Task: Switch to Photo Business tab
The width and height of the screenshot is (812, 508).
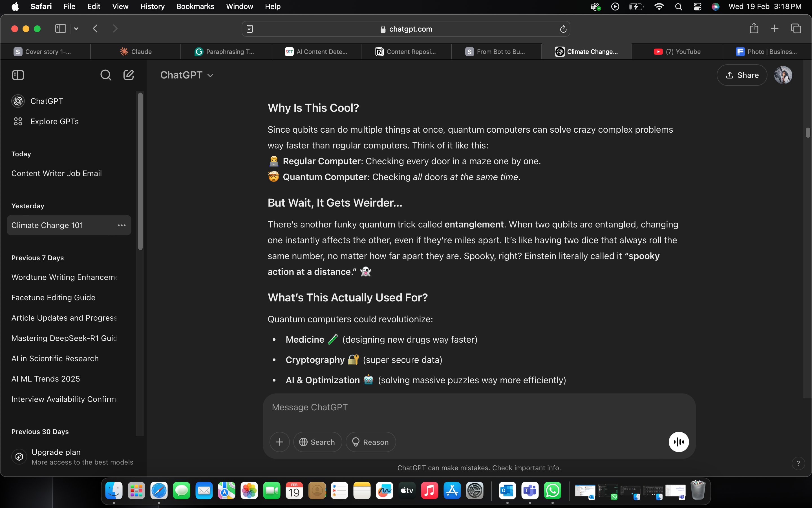Action: (767, 51)
